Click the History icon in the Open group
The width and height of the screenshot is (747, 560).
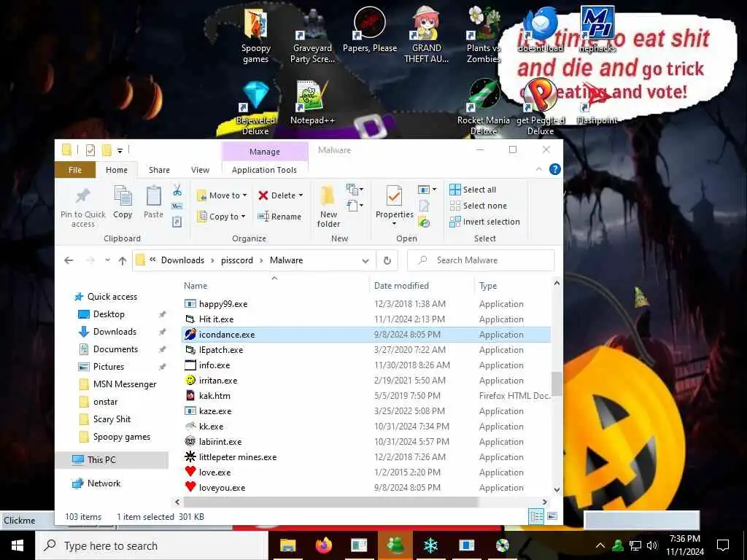424,222
